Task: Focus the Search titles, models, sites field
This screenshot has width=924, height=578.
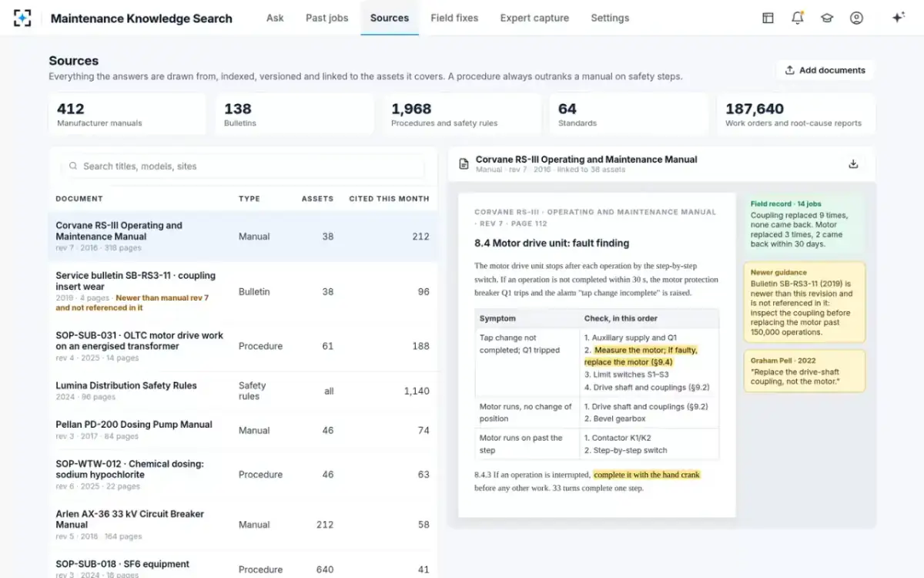Action: (x=243, y=166)
